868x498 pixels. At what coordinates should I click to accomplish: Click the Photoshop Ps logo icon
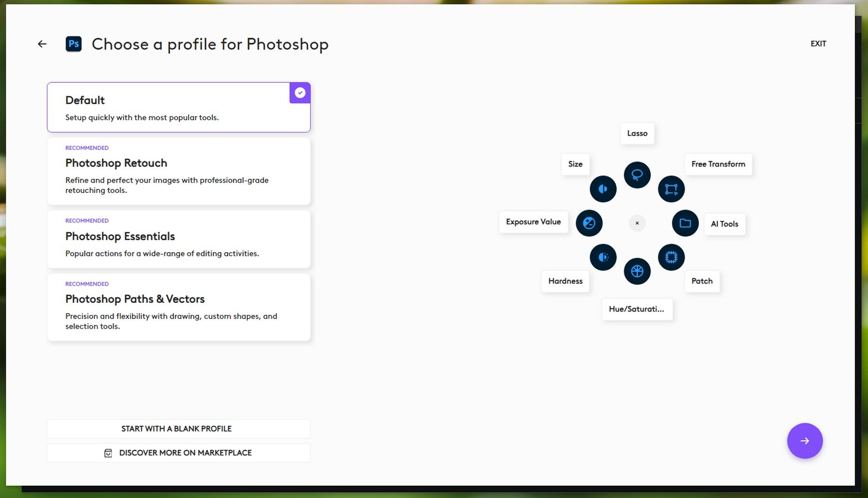tap(73, 44)
